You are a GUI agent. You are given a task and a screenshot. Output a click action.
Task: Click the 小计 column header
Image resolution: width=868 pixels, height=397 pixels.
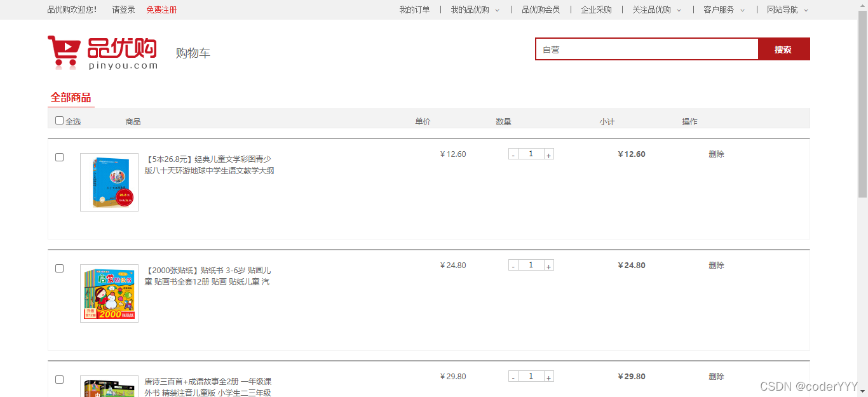[x=607, y=121]
